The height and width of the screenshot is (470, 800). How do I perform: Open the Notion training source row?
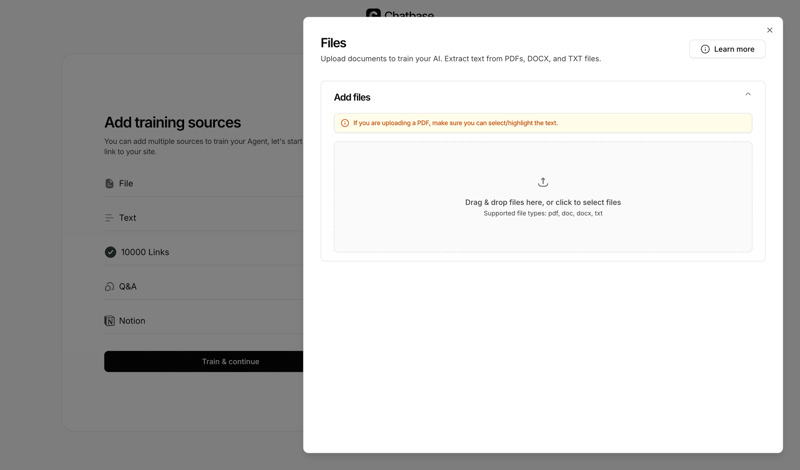tap(204, 320)
